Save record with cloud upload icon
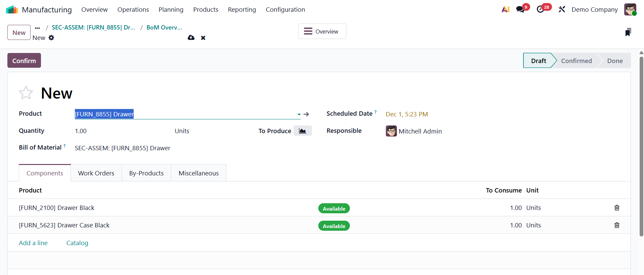644x275 pixels. (191, 38)
